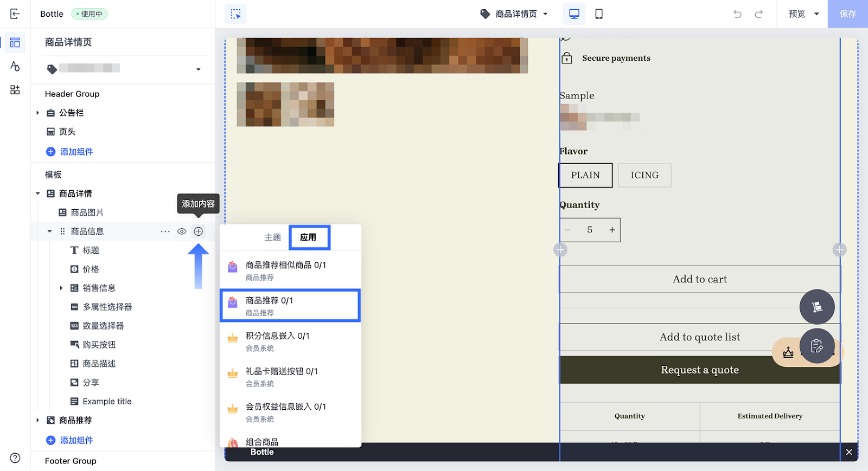This screenshot has width=868, height=471.
Task: Open the 预览 dropdown arrow
Action: pos(816,14)
